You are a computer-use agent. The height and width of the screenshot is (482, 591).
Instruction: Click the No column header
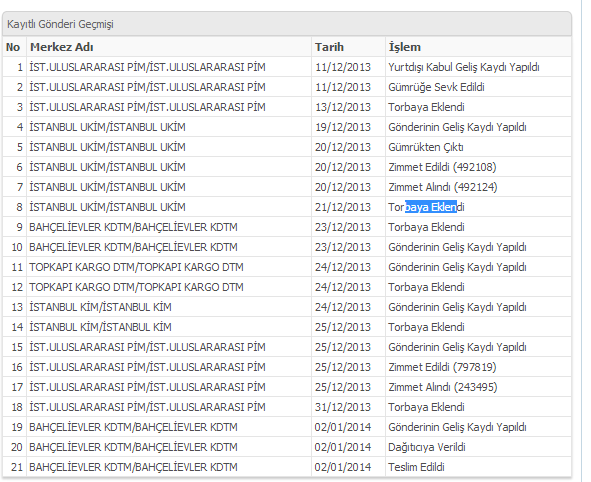pyautogui.click(x=13, y=47)
